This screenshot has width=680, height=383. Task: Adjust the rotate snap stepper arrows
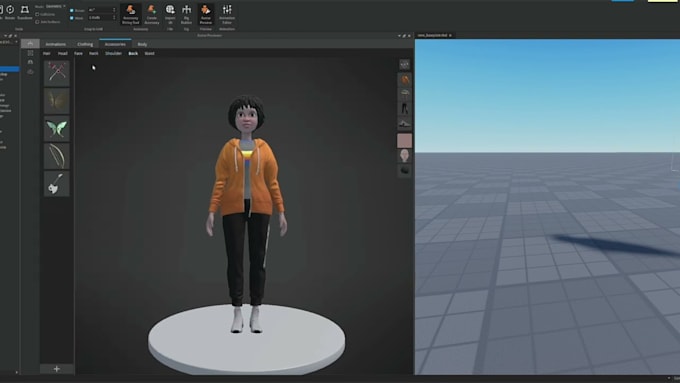[x=114, y=10]
